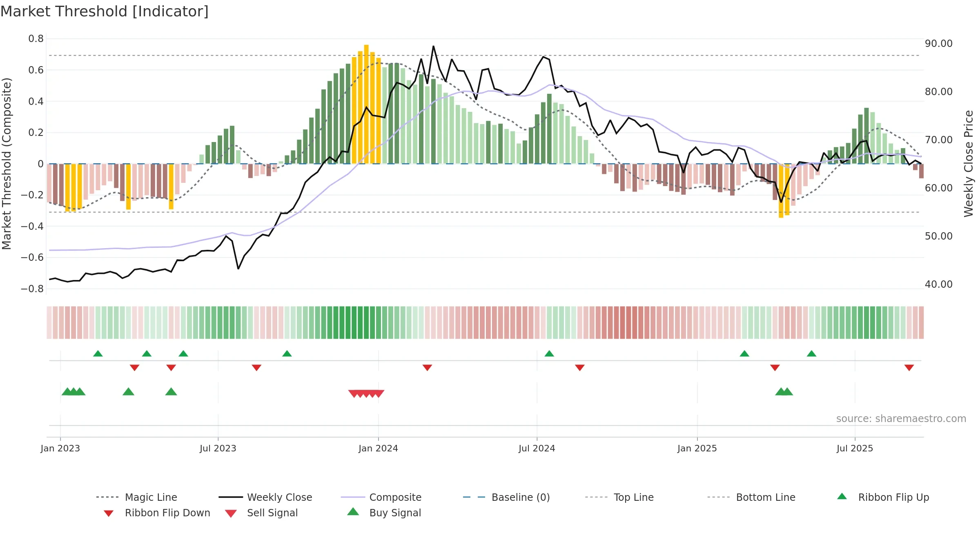
Task: Click the Buy Signal marker in March 2023
Action: pyautogui.click(x=128, y=391)
